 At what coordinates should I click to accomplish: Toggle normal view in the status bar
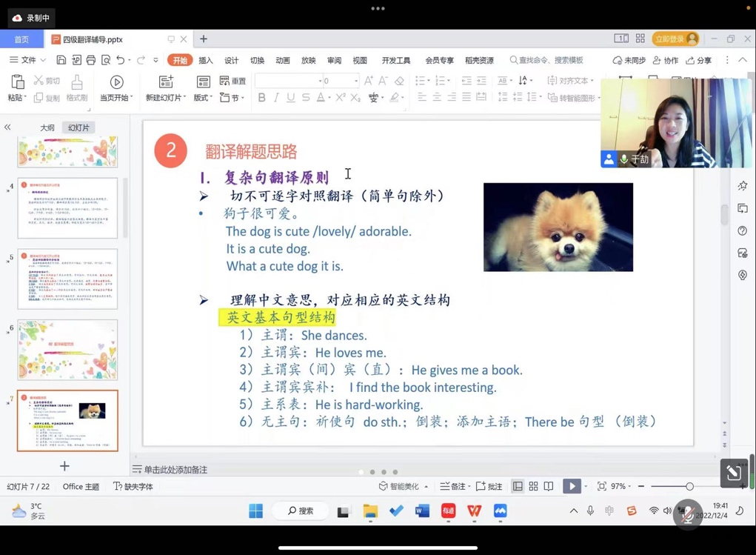click(518, 487)
